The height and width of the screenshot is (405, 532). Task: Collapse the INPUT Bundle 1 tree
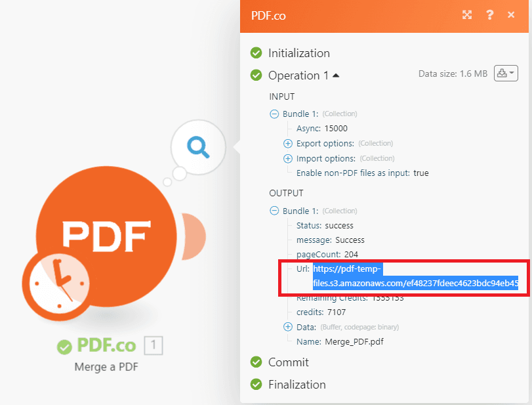(274, 114)
